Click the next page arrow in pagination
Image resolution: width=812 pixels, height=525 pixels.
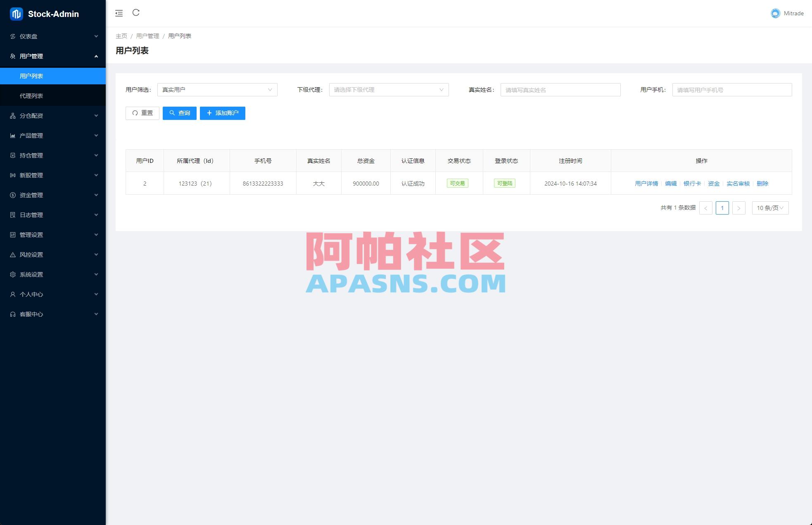[739, 208]
